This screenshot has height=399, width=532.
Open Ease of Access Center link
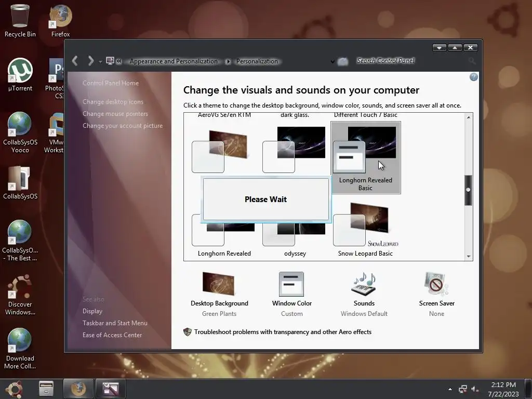[112, 335]
